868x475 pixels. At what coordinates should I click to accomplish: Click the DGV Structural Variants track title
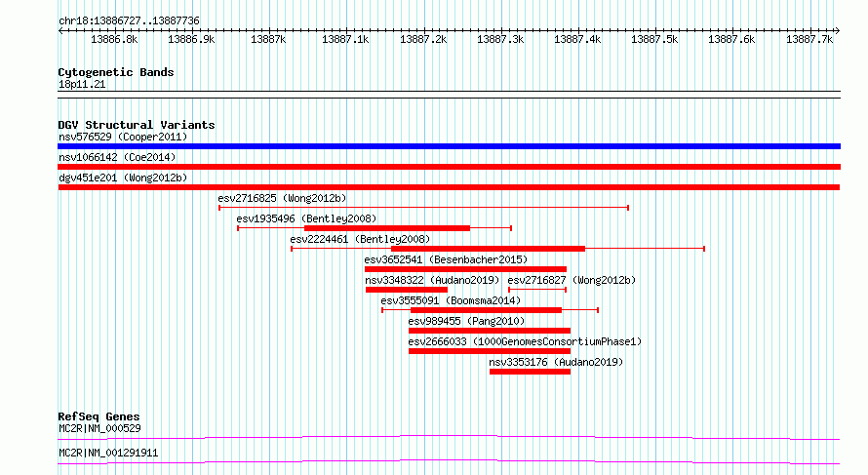(137, 125)
